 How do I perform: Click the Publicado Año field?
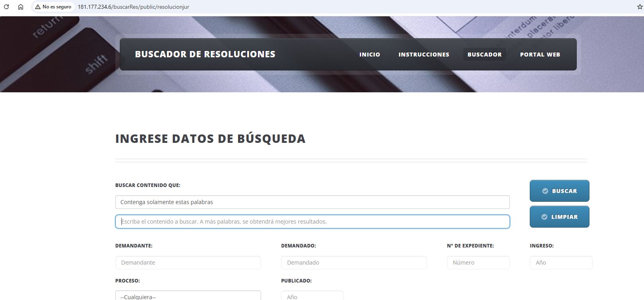312,296
